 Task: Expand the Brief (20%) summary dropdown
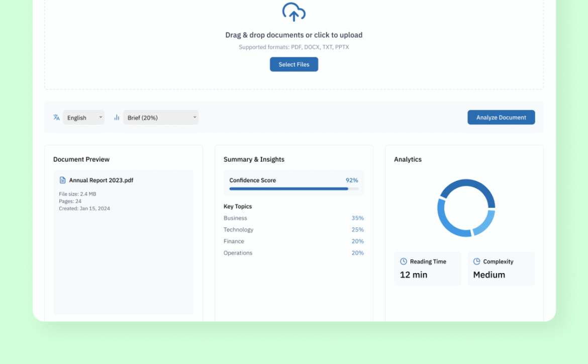coord(161,117)
